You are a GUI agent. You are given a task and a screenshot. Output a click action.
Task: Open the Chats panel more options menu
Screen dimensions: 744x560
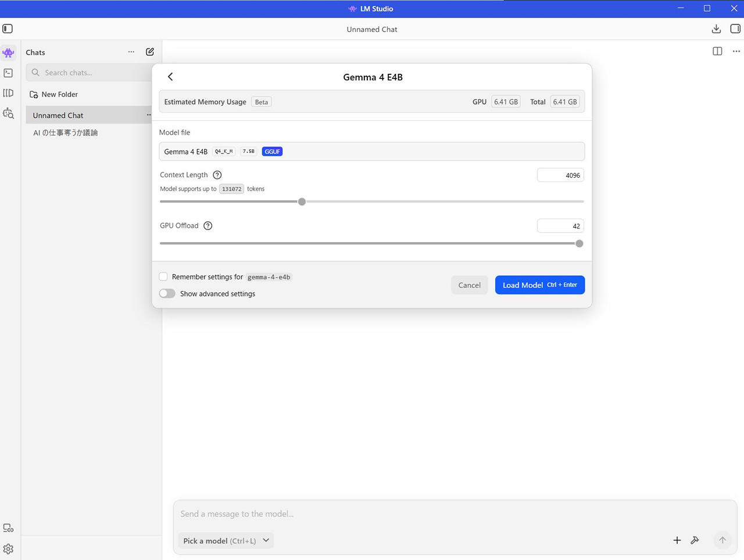(x=131, y=52)
